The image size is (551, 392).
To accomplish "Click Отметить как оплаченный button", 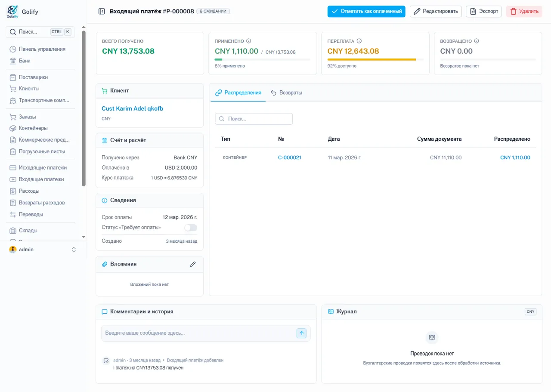I will click(x=366, y=12).
